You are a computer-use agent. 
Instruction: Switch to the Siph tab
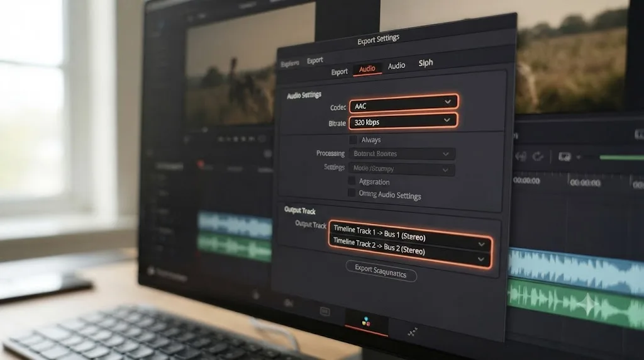(x=426, y=63)
